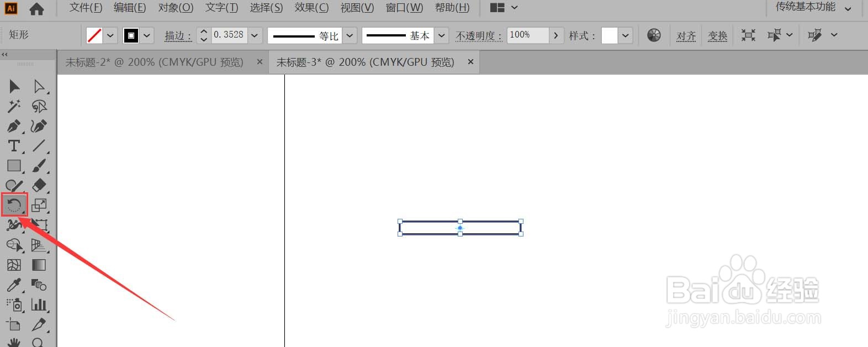
Task: Activate the Type tool
Action: pos(14,146)
